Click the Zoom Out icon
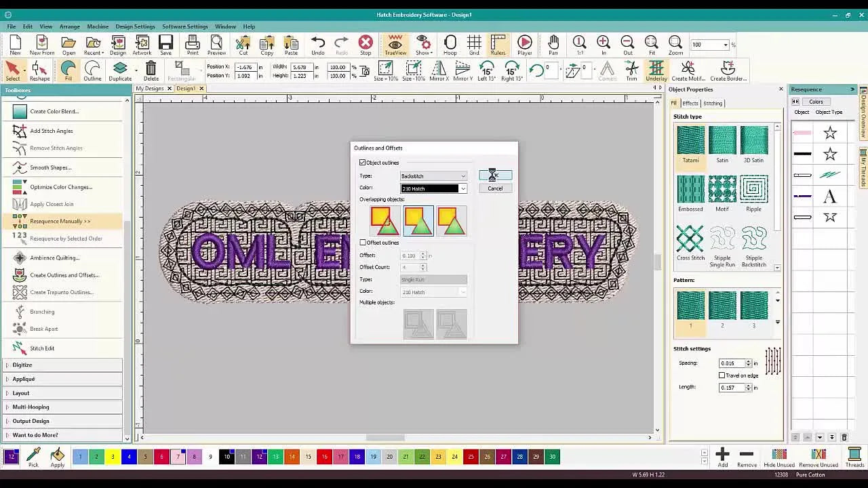 627,45
